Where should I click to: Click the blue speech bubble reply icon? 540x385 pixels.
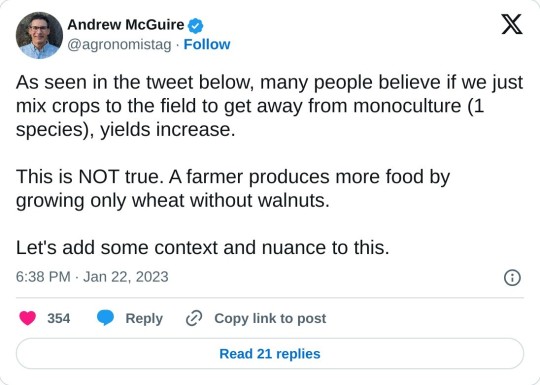pyautogui.click(x=105, y=318)
